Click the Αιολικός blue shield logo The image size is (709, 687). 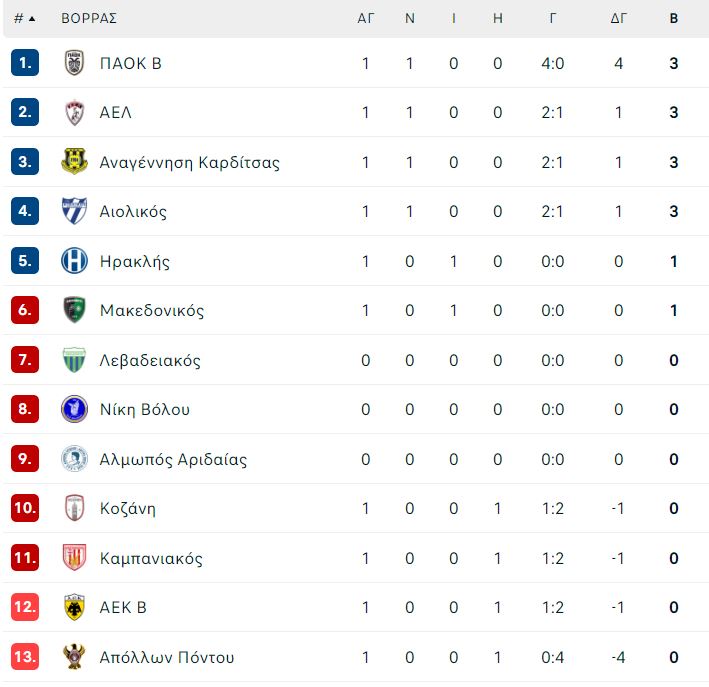74,211
